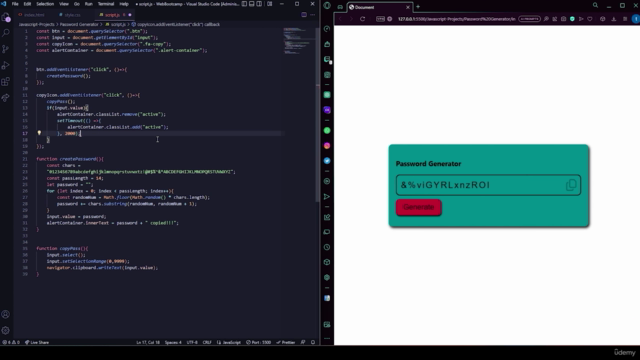Open the Search view in activity bar
640x360 pixels.
click(x=6, y=33)
